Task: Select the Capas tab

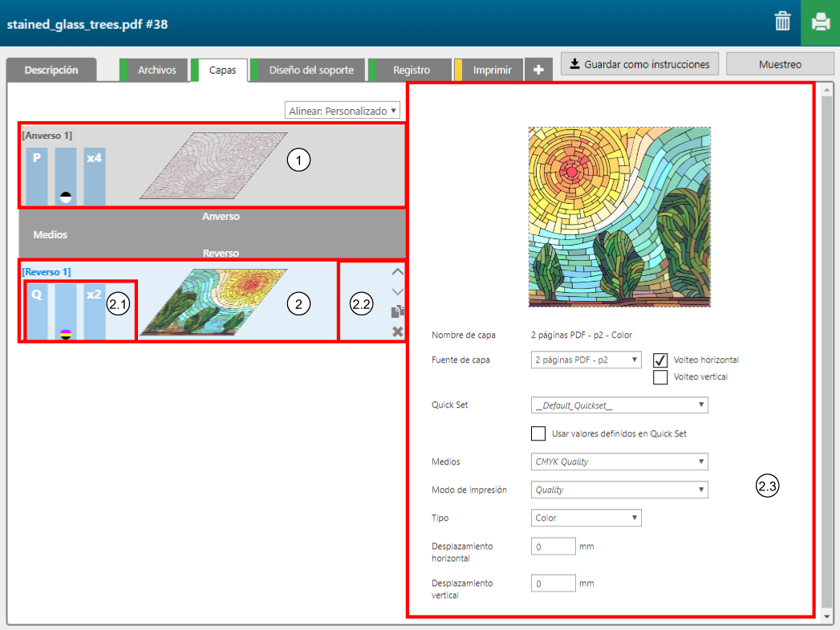Action: 220,70
